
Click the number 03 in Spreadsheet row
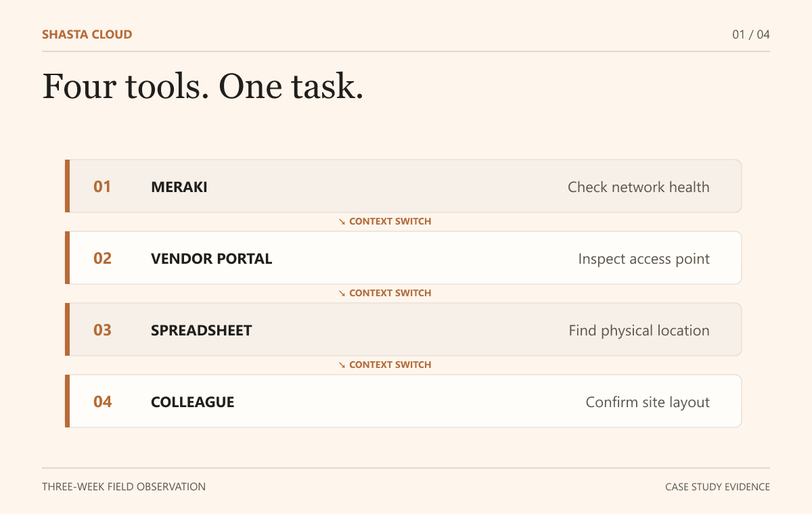102,330
